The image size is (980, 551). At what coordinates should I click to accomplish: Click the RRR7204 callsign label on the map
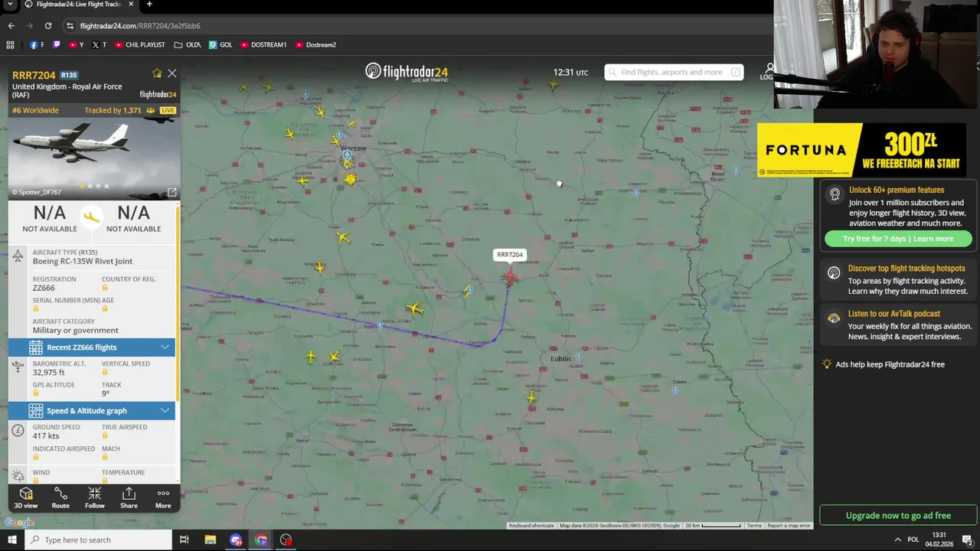[x=510, y=255]
